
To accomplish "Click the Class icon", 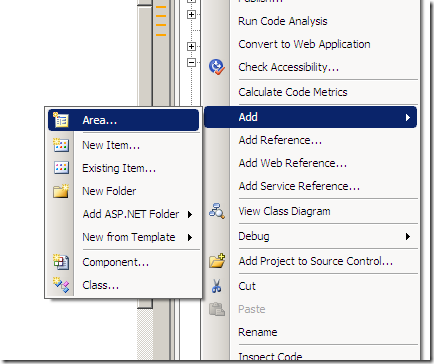I will [x=61, y=285].
